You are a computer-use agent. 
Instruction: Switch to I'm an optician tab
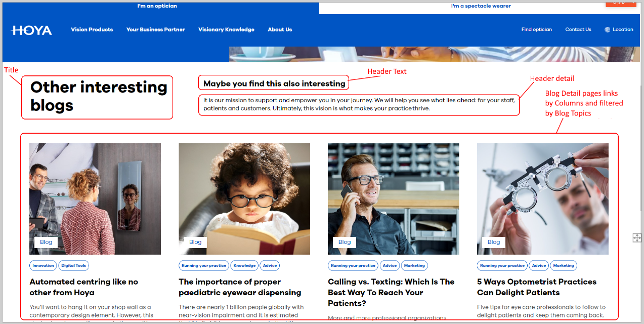pyautogui.click(x=157, y=6)
